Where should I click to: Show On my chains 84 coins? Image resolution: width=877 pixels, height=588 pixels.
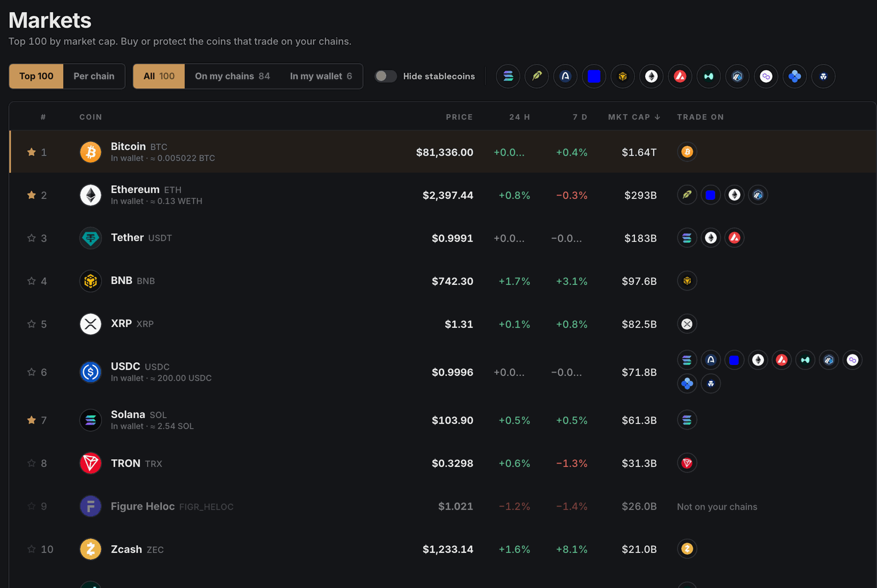tap(232, 76)
